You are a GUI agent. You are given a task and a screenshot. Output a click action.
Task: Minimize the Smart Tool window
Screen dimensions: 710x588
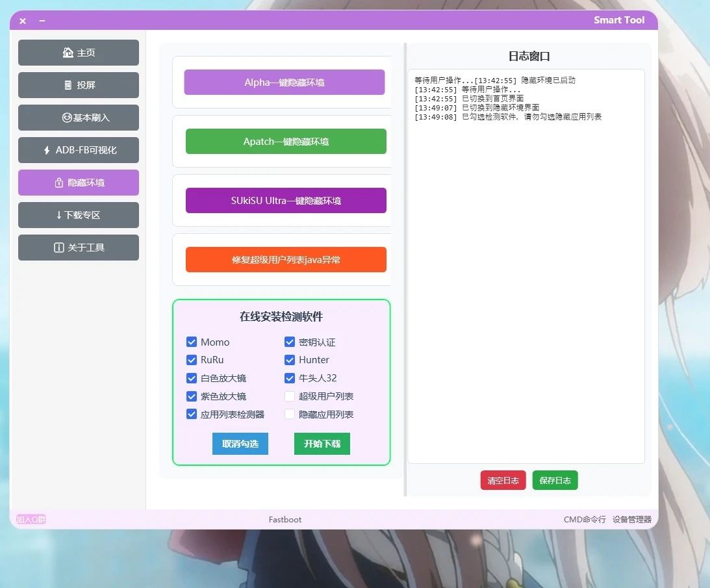tap(42, 21)
